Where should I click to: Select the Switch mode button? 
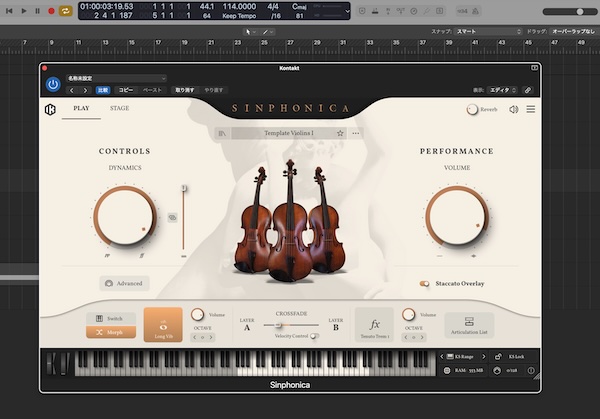point(111,318)
